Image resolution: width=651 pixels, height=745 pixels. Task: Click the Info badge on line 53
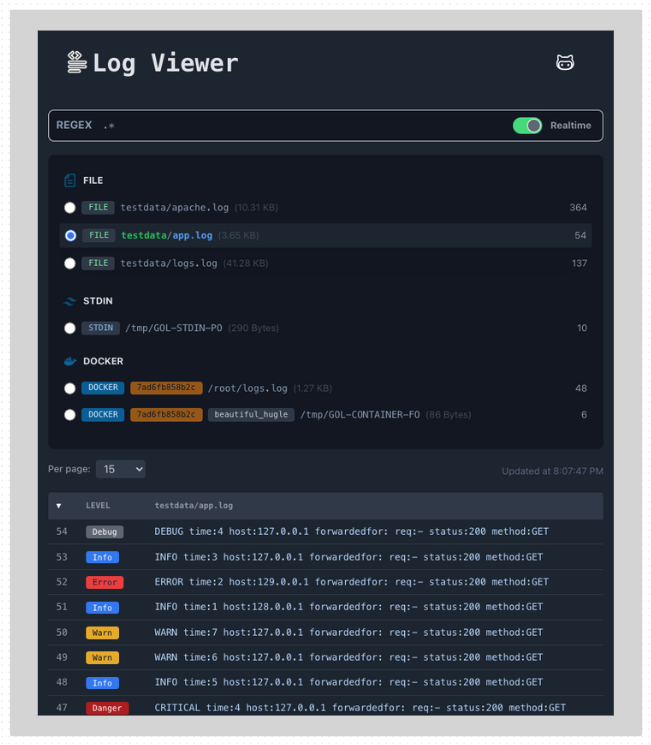pyautogui.click(x=102, y=557)
